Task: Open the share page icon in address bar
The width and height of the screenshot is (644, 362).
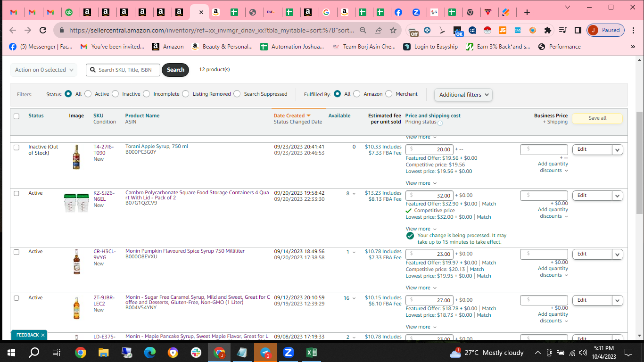Action: (378, 30)
